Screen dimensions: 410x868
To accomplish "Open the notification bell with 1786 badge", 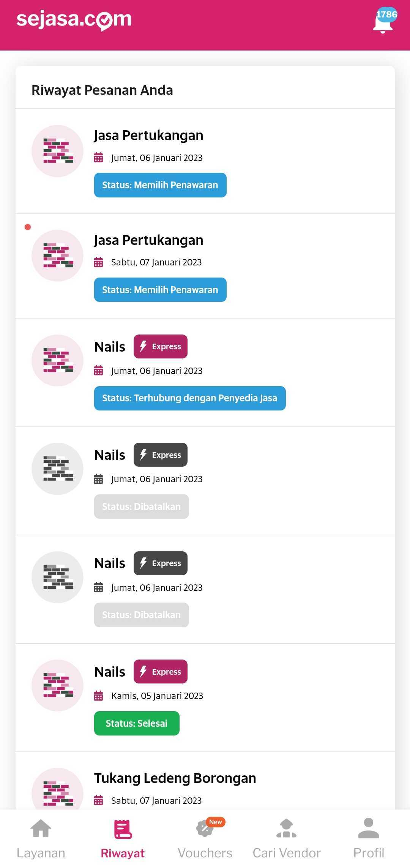I will point(383,22).
